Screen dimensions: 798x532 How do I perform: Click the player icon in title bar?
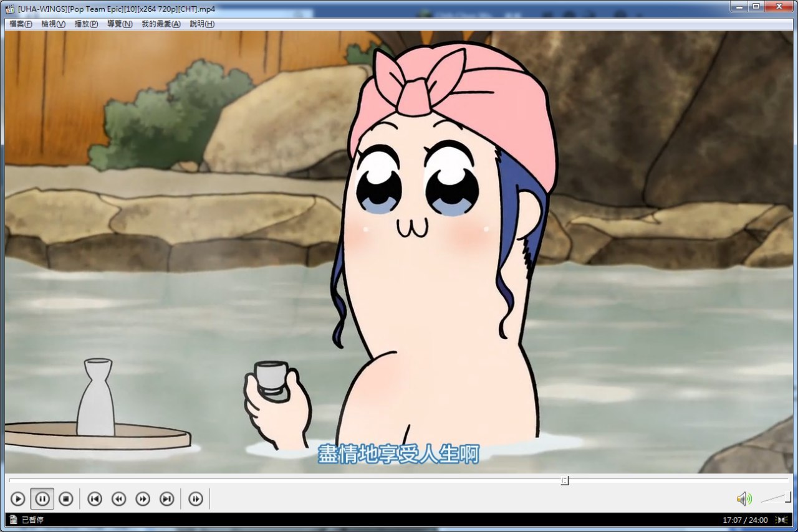point(10,9)
